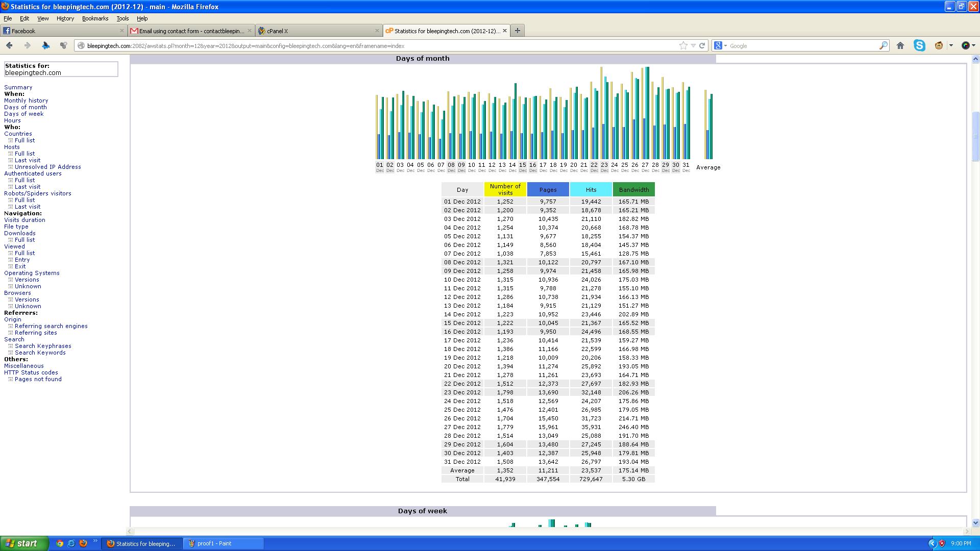This screenshot has height=551, width=980.
Task: Click the search magnifier icon
Action: [x=884, y=45]
